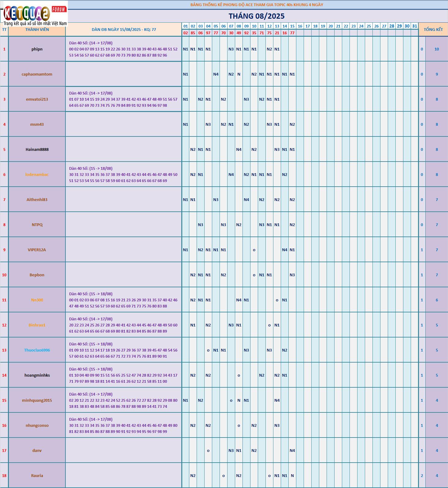Select member name msm43
The height and width of the screenshot is (488, 448).
click(x=37, y=125)
